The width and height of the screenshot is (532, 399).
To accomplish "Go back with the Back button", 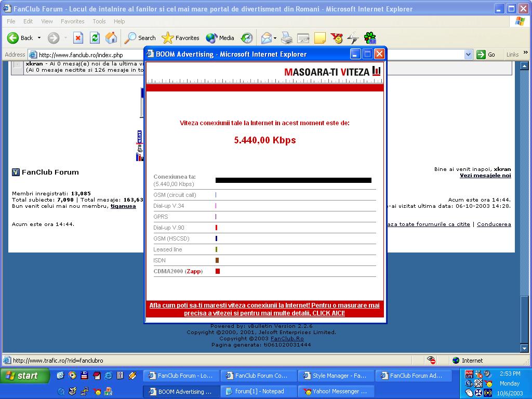I will click(x=20, y=38).
